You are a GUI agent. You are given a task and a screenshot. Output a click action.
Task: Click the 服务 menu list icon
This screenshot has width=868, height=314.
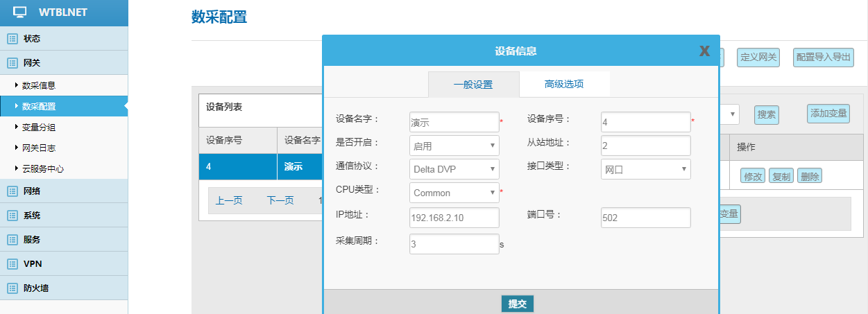tap(12, 239)
